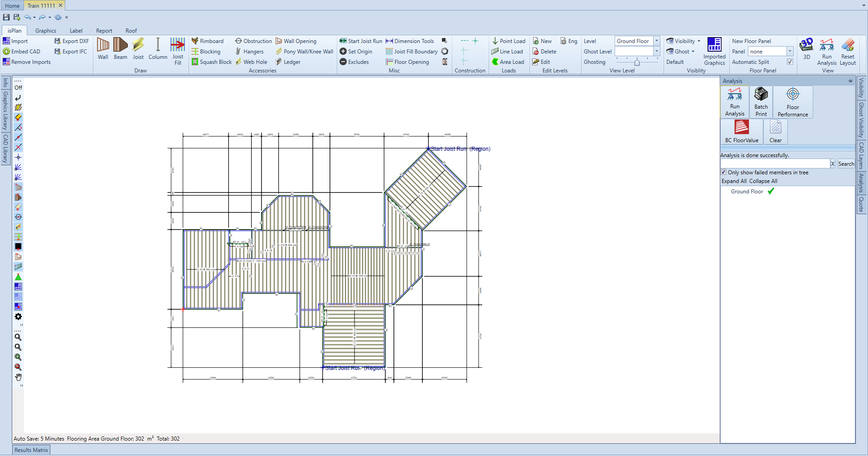
Task: Open the Roof ribbon tab
Action: [131, 30]
